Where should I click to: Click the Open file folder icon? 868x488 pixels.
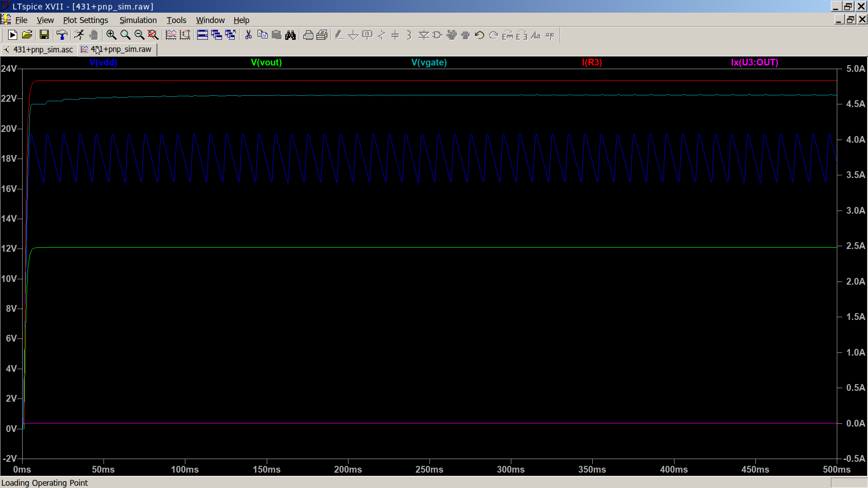(27, 35)
